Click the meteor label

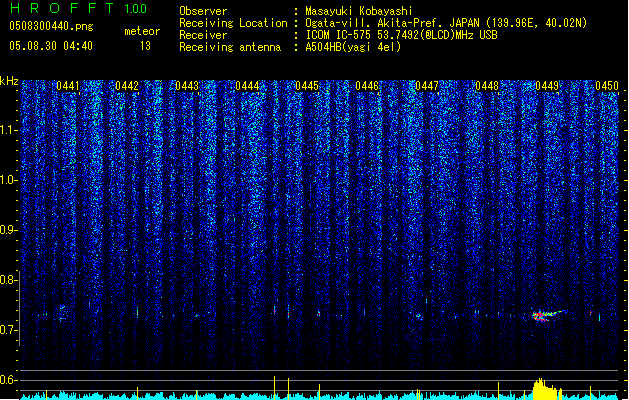(x=142, y=31)
